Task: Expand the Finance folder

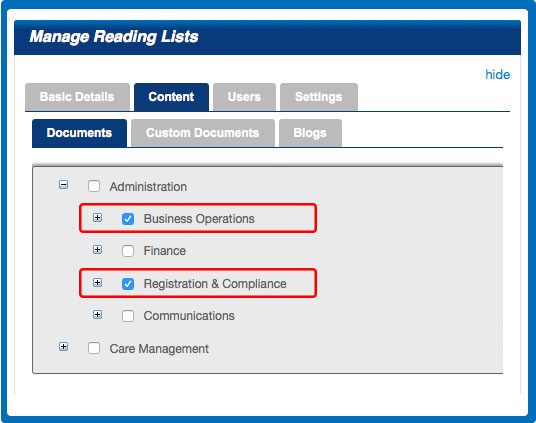Action: pos(97,250)
